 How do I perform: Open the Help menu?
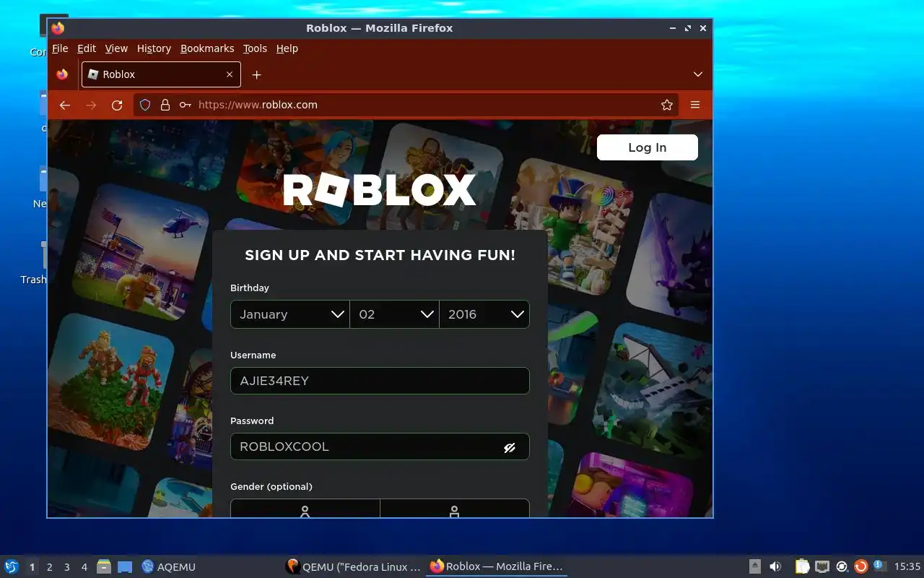[287, 48]
